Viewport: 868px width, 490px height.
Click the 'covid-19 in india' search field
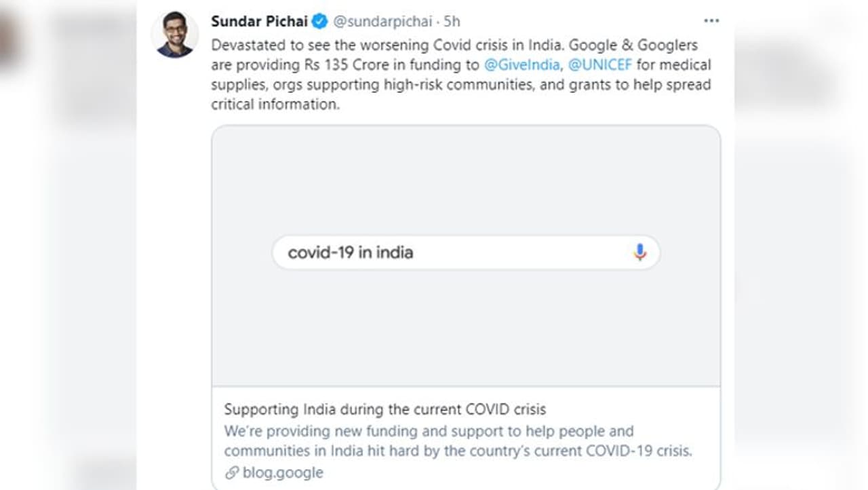pos(448,252)
